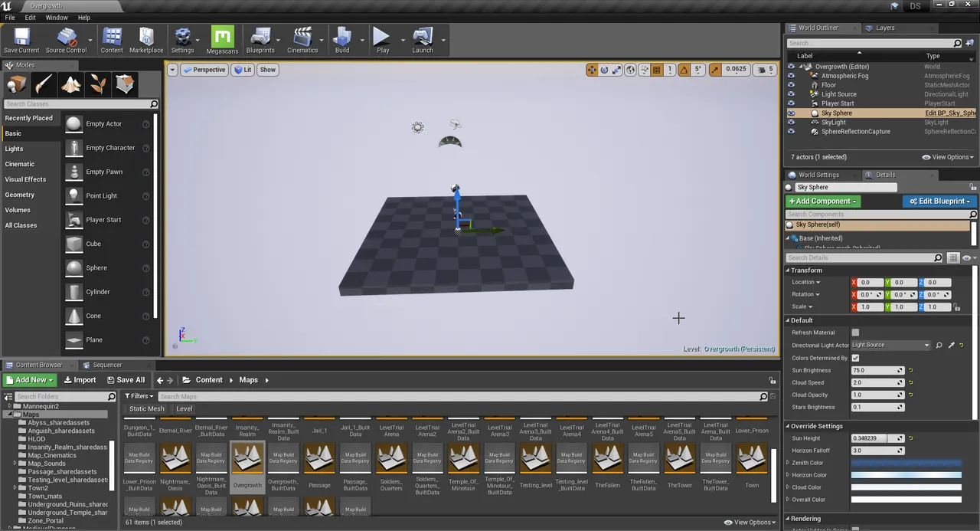Screen dimensions: 980x531
Task: Select the rotate gizmo tool in viewport
Action: click(x=605, y=70)
